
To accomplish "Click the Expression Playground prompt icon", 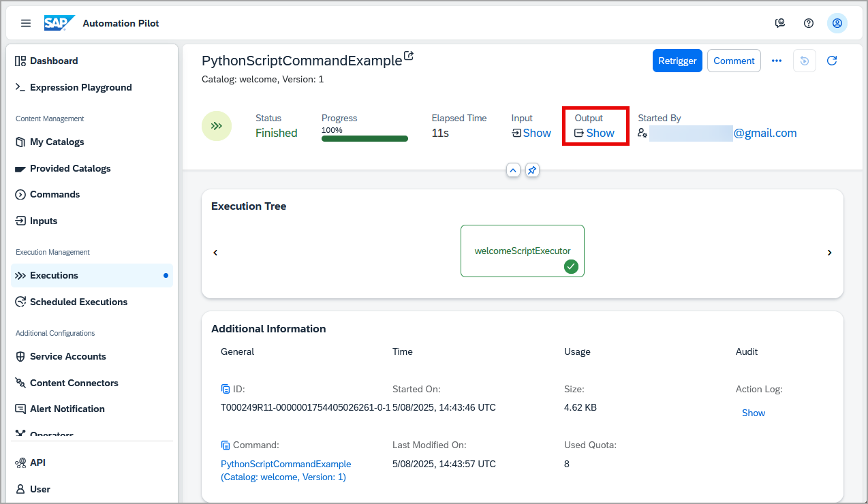I will [x=20, y=87].
